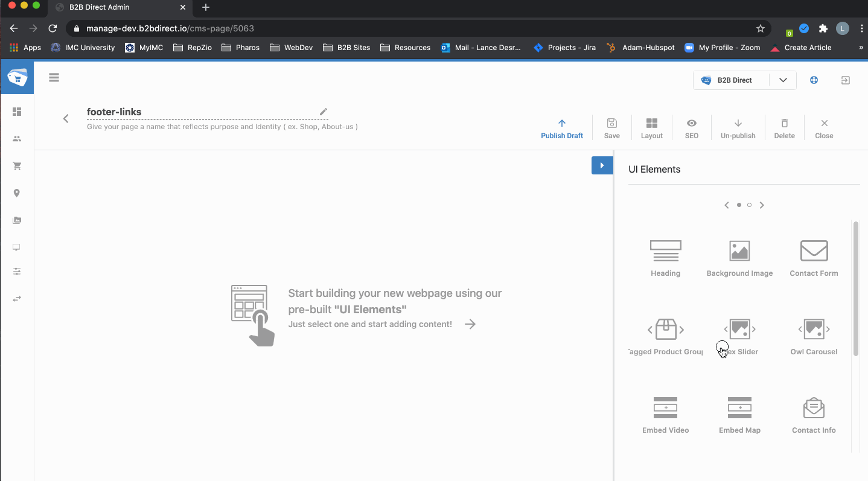Show more bookmarks via overflow chevron

click(861, 48)
